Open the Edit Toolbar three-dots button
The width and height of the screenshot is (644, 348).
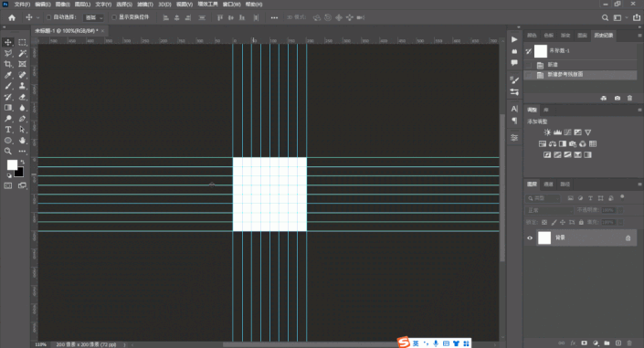tap(22, 152)
